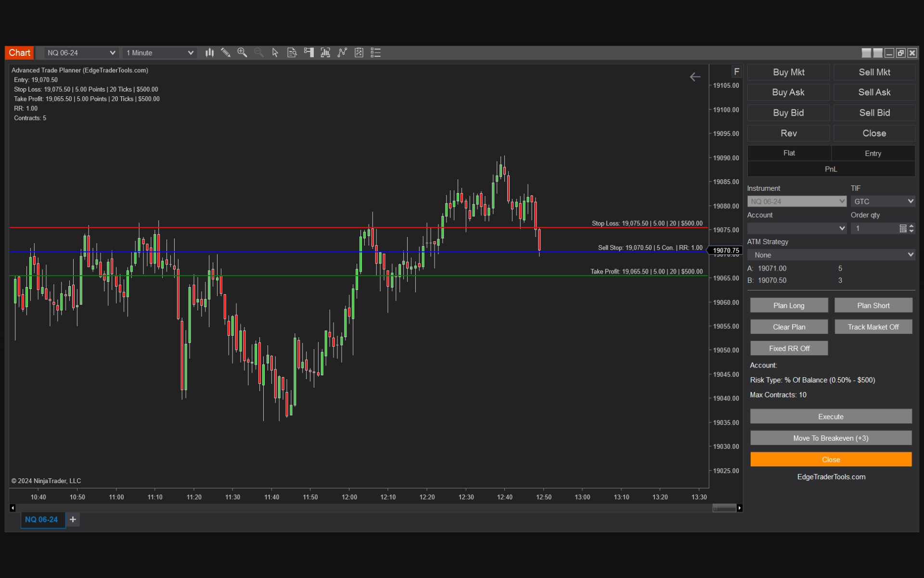
Task: Open the chart properties list icon
Action: tap(376, 53)
